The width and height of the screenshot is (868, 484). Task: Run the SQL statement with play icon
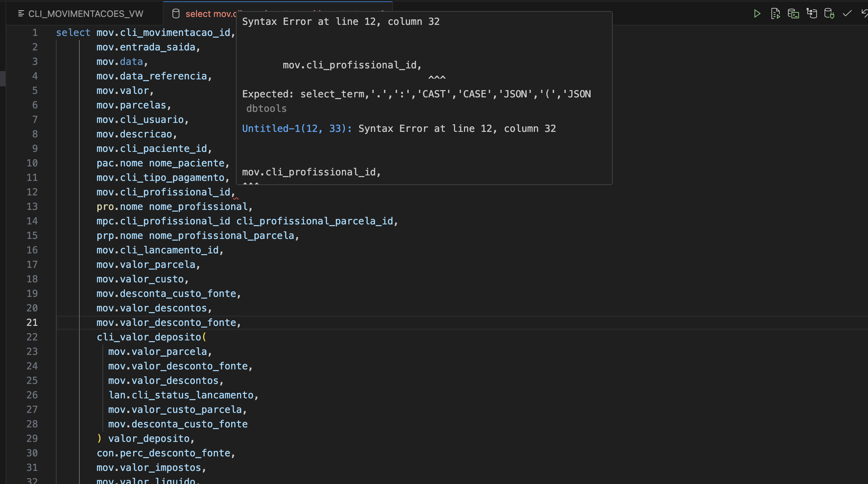click(757, 14)
